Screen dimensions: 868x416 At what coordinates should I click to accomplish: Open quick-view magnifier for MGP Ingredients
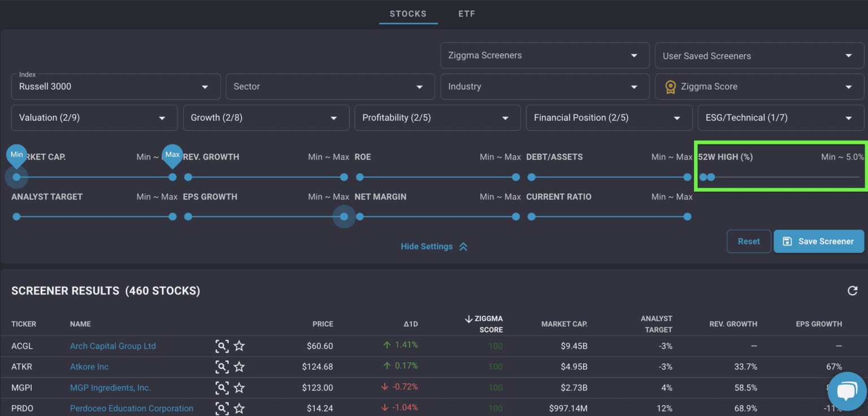(222, 388)
